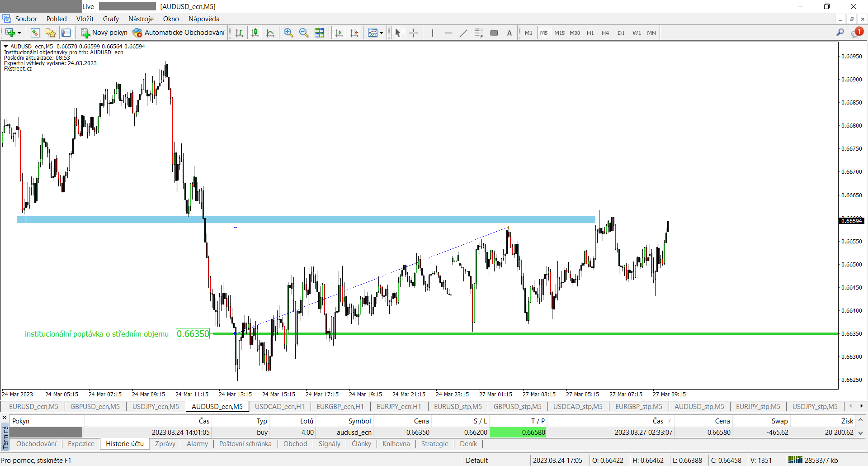Zoom in on the chart
Screen dimensions: 868x466
[288, 33]
